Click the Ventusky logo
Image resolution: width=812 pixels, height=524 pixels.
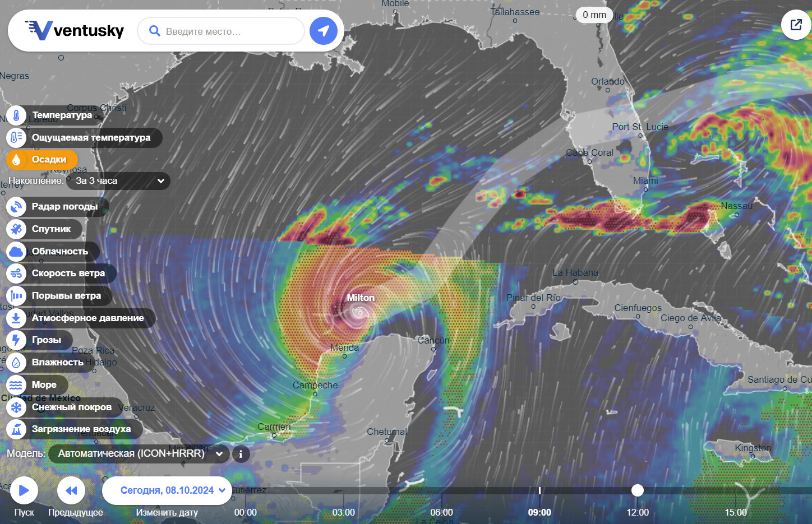75,30
